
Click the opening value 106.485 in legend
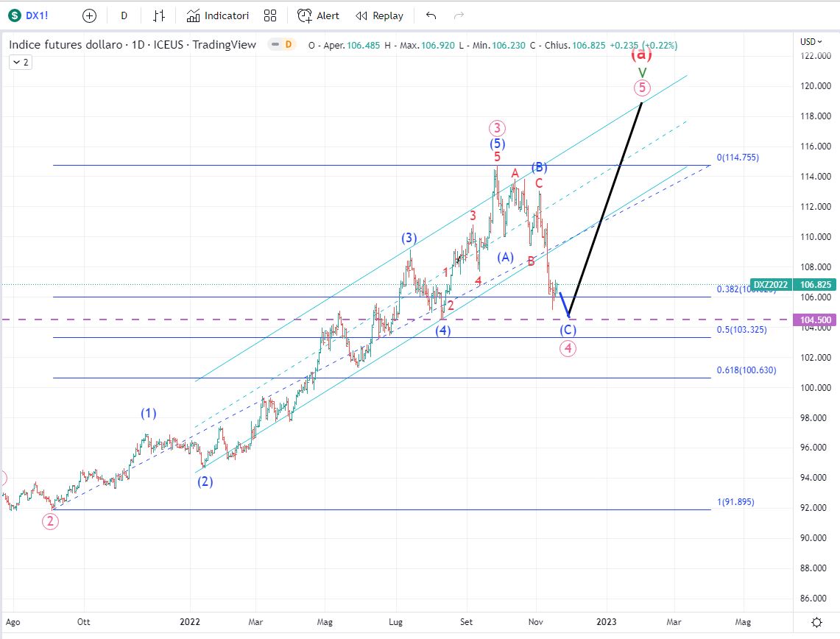click(363, 46)
